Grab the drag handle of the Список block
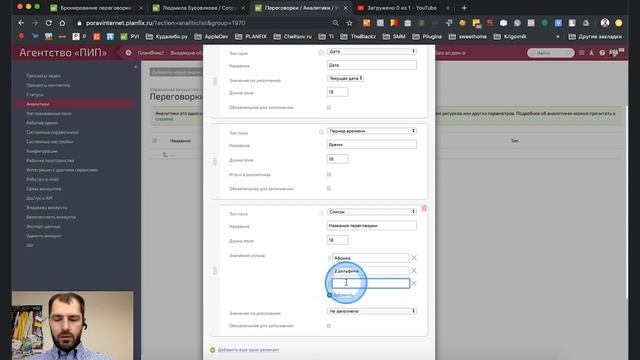The width and height of the screenshot is (640, 360). tap(215, 270)
